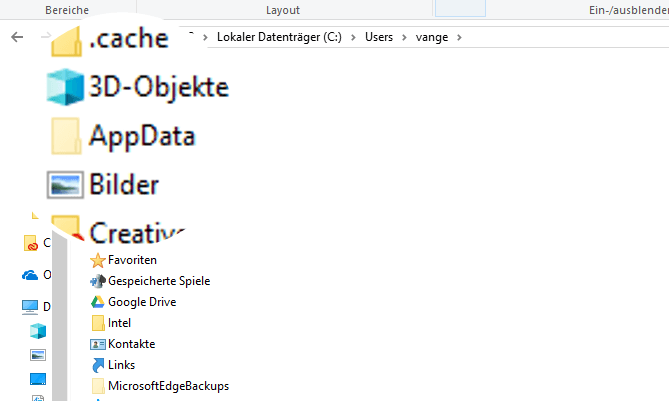Click the navigation pane scrollbar
The height and width of the screenshot is (401, 669).
pos(60,318)
